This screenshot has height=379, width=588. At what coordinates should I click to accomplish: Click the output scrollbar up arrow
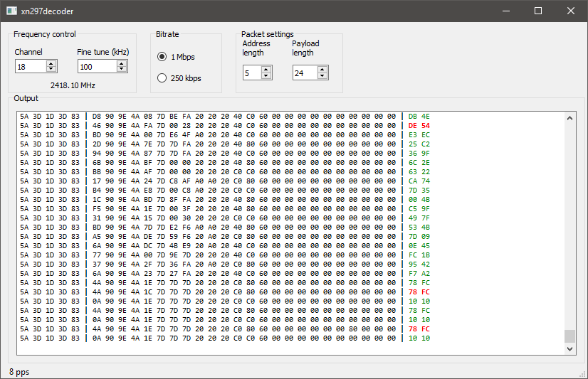(569, 118)
